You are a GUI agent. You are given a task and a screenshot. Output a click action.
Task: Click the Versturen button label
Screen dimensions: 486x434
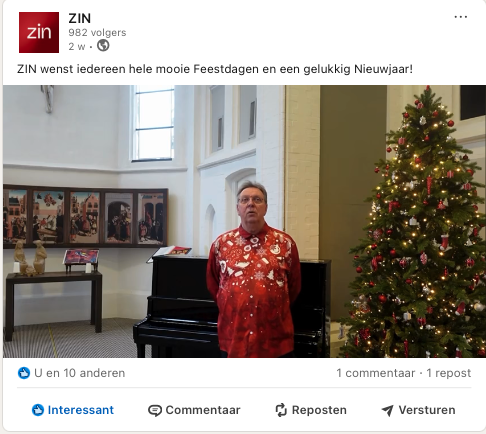(427, 410)
